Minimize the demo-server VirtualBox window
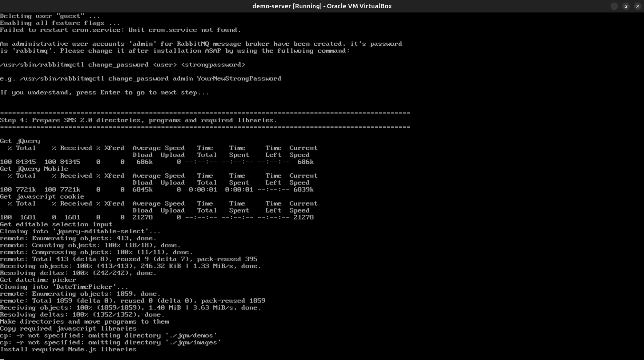The image size is (644, 360). point(614,6)
